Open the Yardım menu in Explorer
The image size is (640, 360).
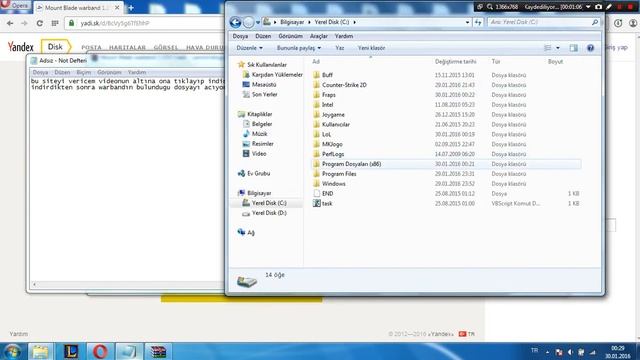344,36
